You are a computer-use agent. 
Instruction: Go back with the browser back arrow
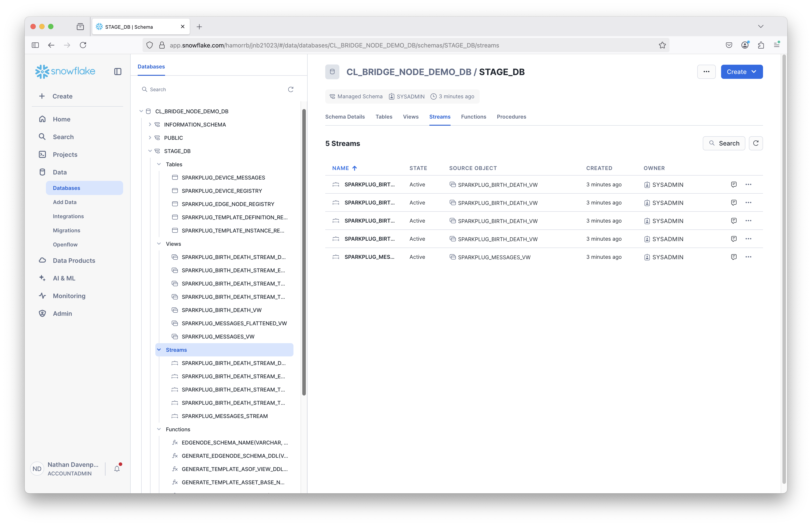point(51,45)
